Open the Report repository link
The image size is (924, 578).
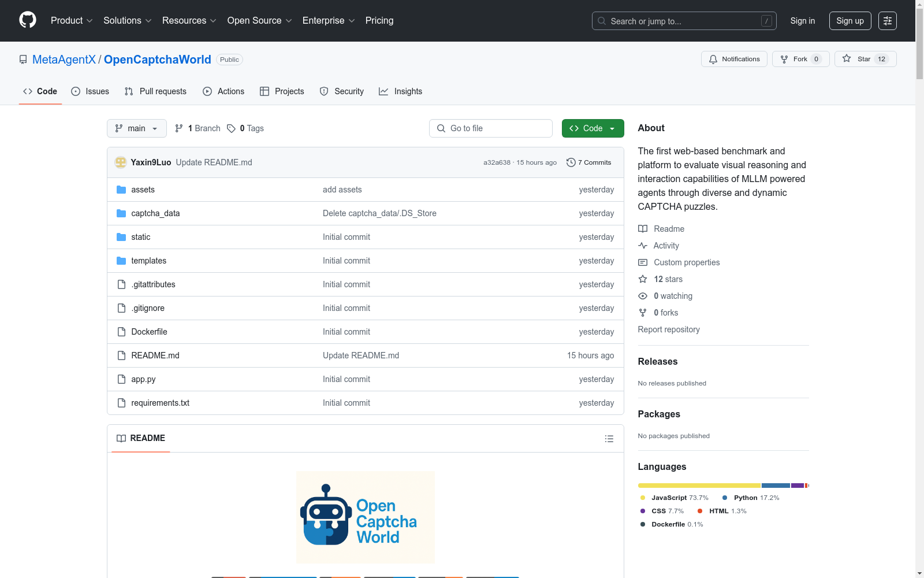click(669, 329)
